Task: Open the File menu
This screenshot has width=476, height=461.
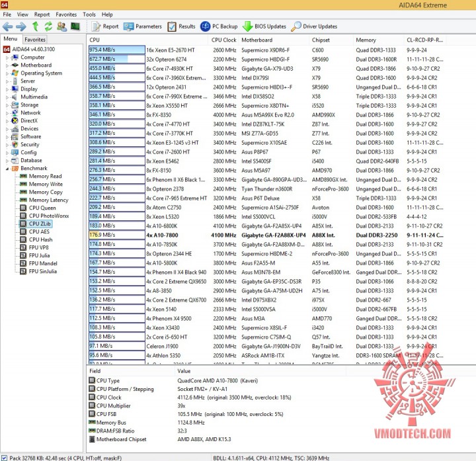Action: (7, 15)
